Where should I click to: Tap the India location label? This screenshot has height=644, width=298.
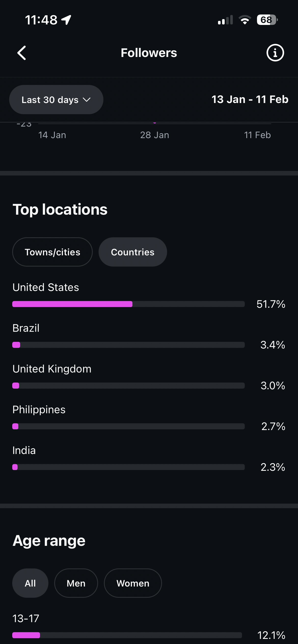point(24,450)
